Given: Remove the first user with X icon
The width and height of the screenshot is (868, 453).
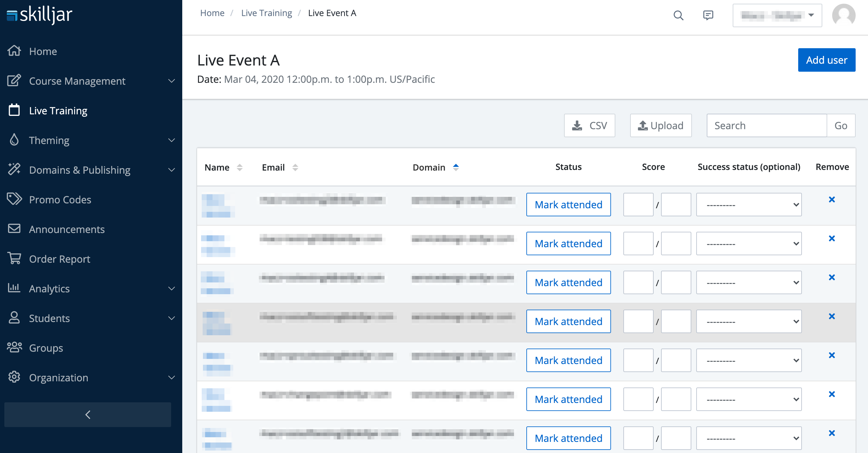Looking at the screenshot, I should [x=831, y=200].
